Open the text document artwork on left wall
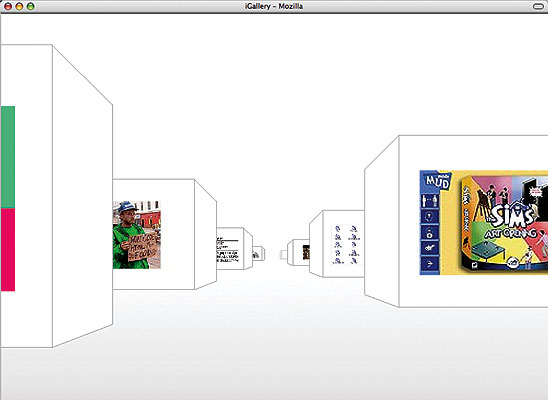 [228, 250]
